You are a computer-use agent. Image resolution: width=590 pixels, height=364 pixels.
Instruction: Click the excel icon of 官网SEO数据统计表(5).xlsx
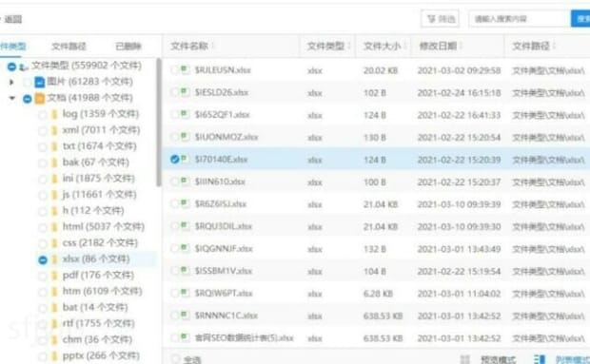[x=185, y=337]
